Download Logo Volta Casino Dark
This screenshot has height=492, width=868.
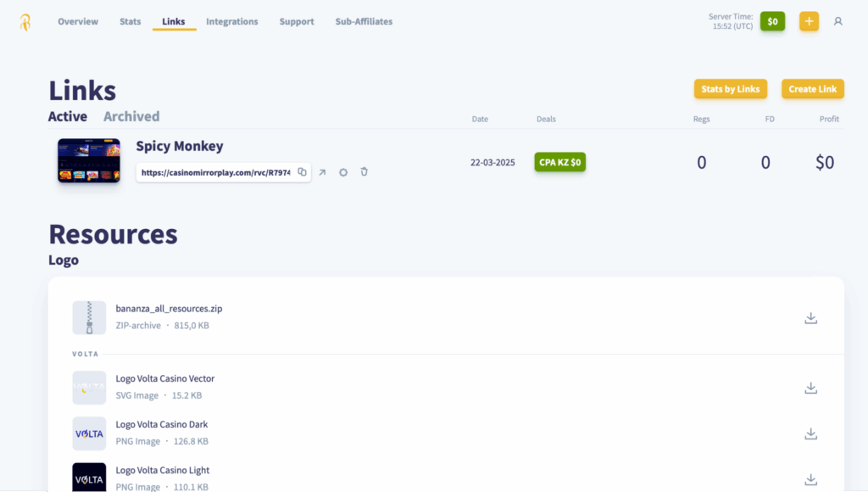tap(810, 433)
